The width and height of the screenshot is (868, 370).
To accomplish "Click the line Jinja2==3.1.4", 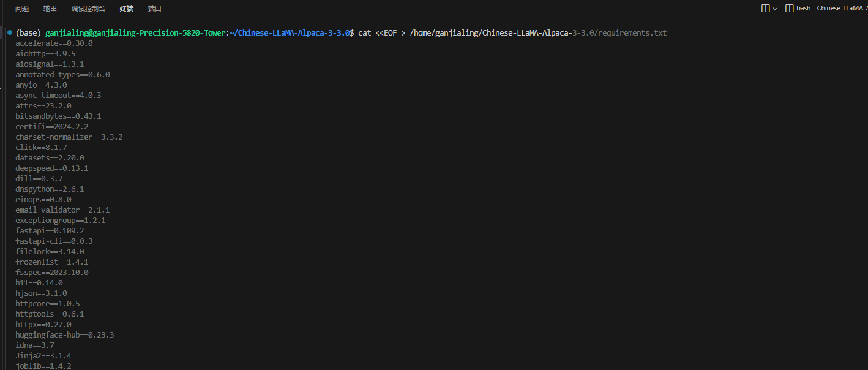I will [43, 356].
